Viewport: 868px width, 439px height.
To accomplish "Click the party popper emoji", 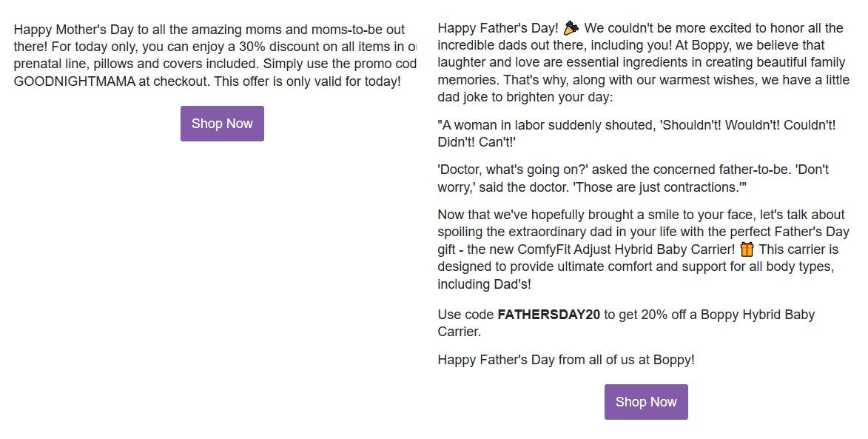I will (571, 29).
